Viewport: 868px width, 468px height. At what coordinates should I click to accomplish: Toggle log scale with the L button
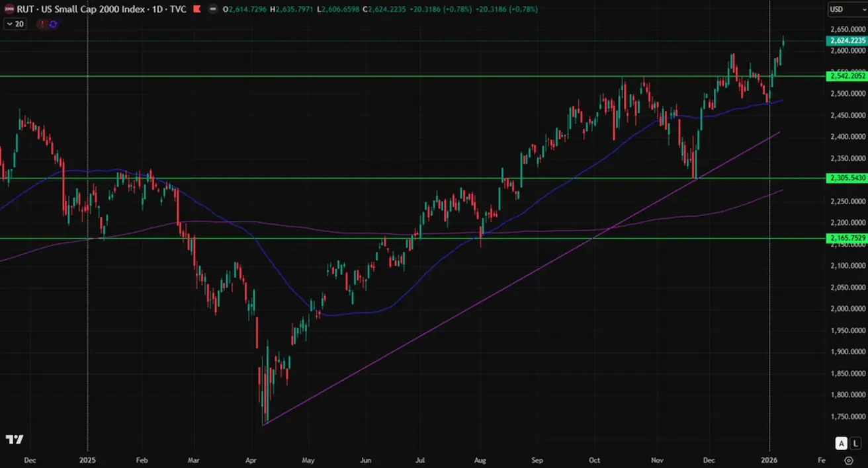(x=854, y=443)
